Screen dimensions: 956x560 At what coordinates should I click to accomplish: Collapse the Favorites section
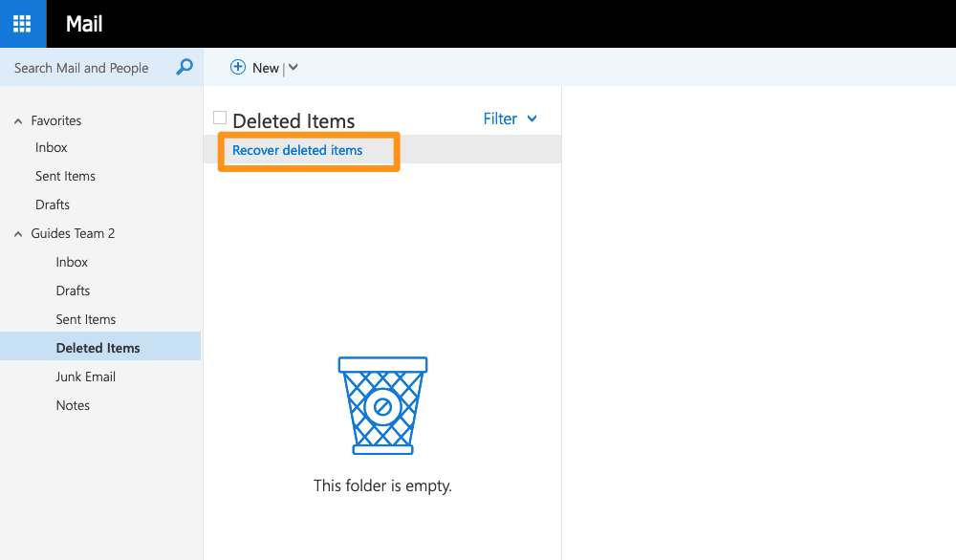[18, 121]
